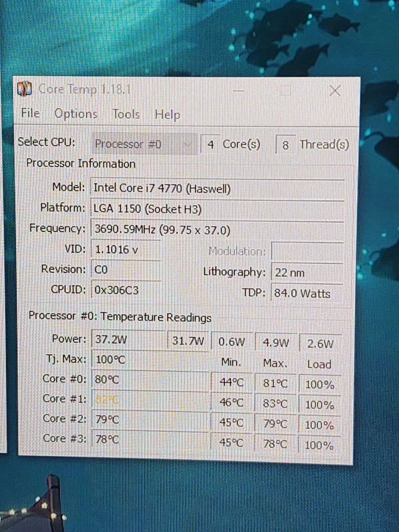Open the Options menu

point(76,114)
